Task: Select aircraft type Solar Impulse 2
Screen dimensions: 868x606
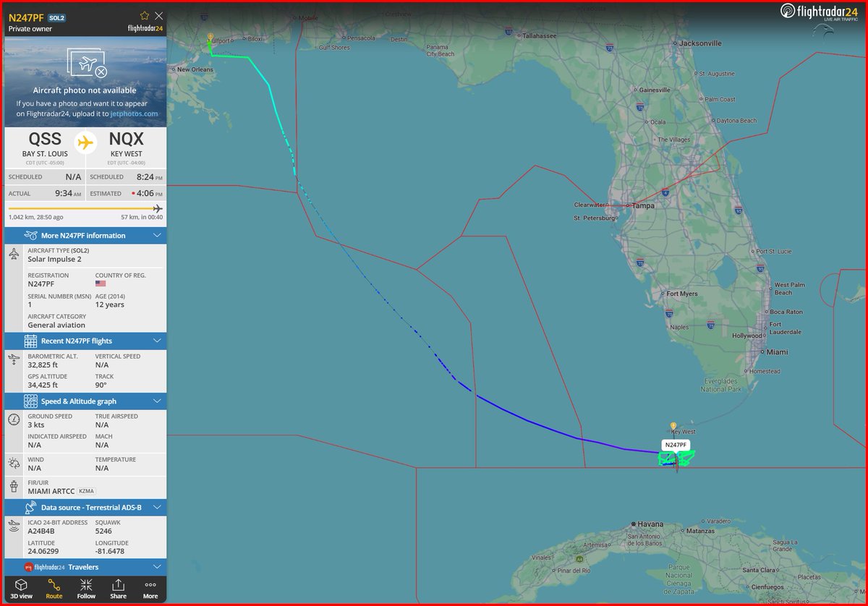Action: coord(54,259)
